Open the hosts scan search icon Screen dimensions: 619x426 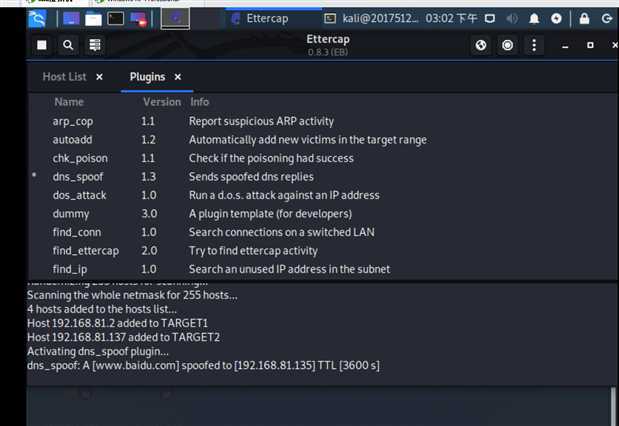(x=68, y=45)
